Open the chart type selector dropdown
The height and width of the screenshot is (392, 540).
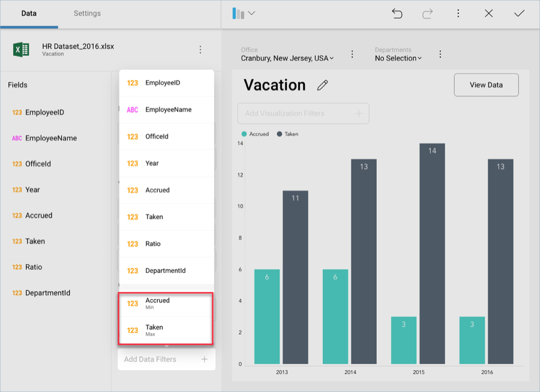coord(244,13)
